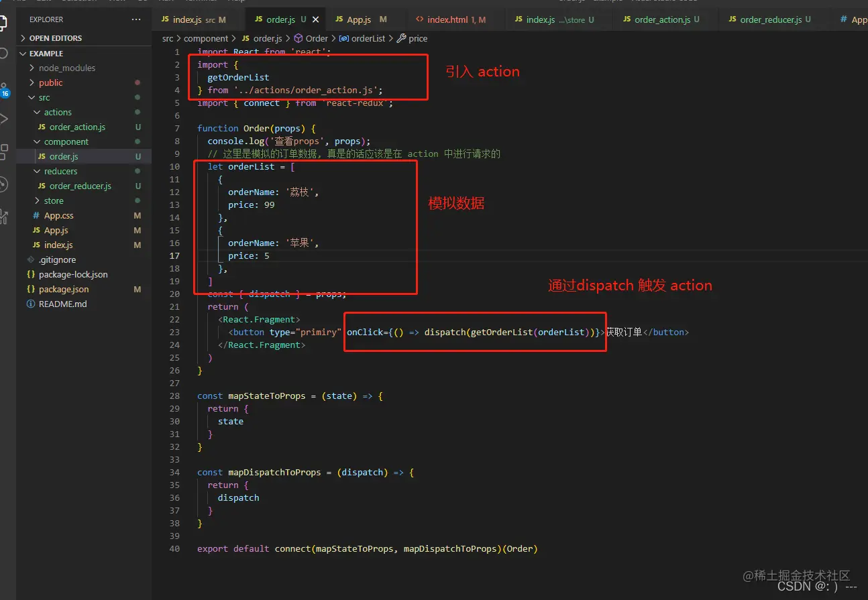Open order_action.js in the file tree
868x600 pixels.
pyautogui.click(x=84, y=127)
